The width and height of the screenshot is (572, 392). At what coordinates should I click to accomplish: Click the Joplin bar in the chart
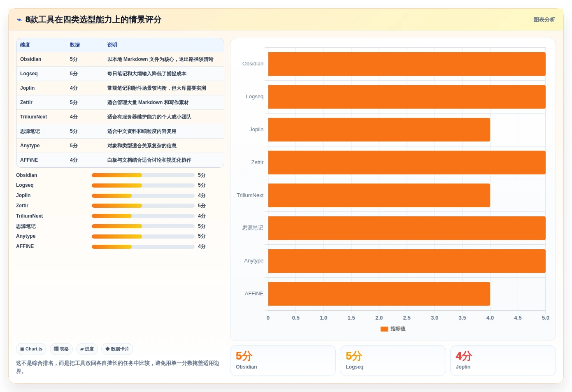point(379,130)
